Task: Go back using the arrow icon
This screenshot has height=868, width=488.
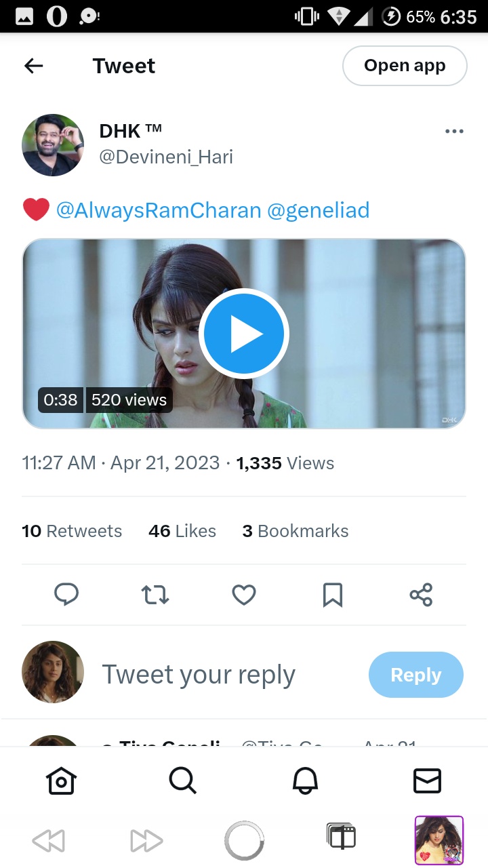Action: coord(33,66)
